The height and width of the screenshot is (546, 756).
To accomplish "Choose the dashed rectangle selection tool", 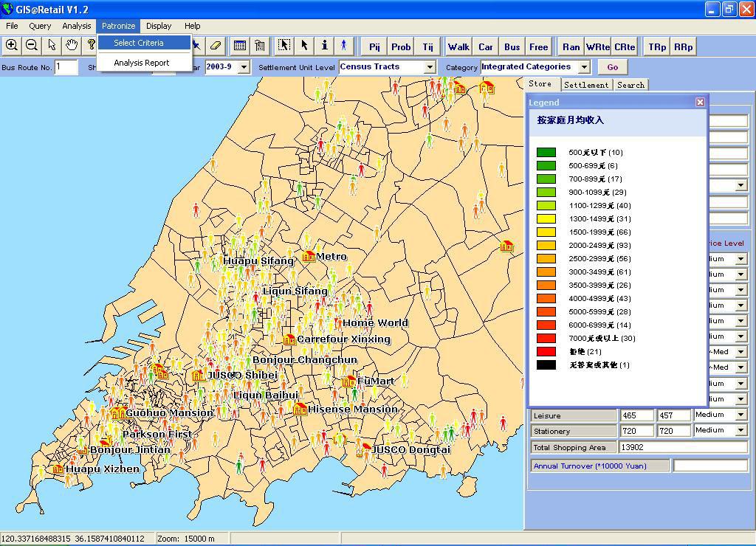I will point(284,46).
